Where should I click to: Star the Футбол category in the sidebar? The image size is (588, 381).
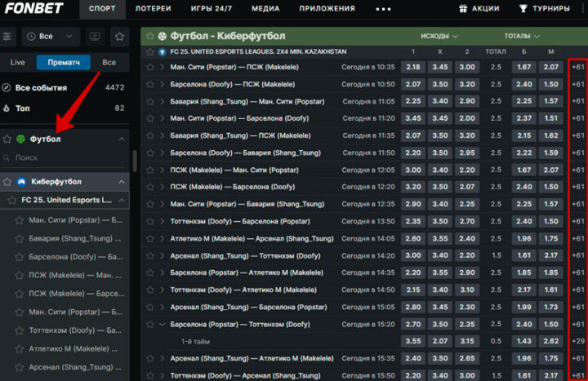(x=7, y=140)
